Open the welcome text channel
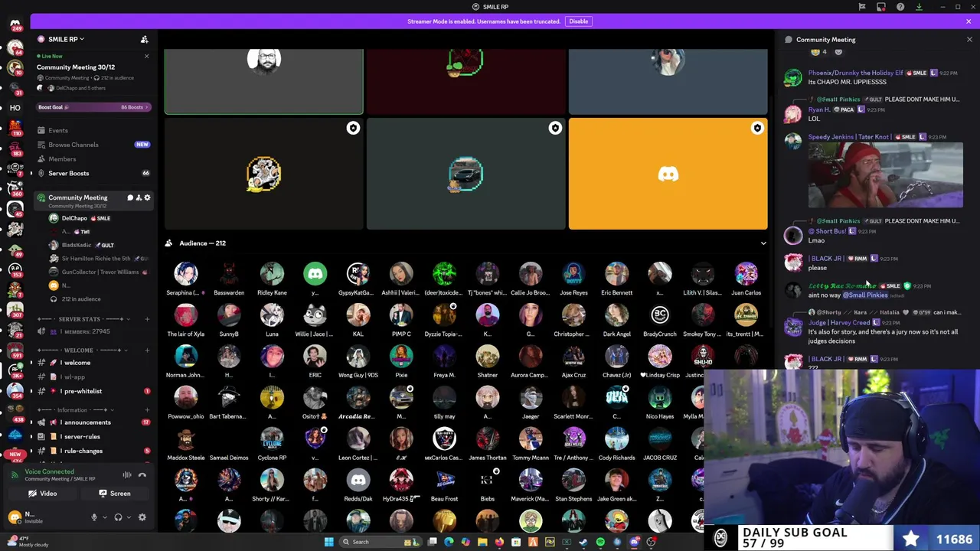Viewport: 980px width, 551px height. 93,363
